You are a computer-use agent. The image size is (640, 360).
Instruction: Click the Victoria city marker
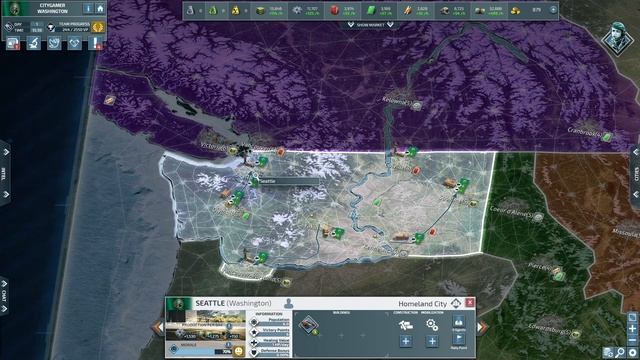coord(233,151)
